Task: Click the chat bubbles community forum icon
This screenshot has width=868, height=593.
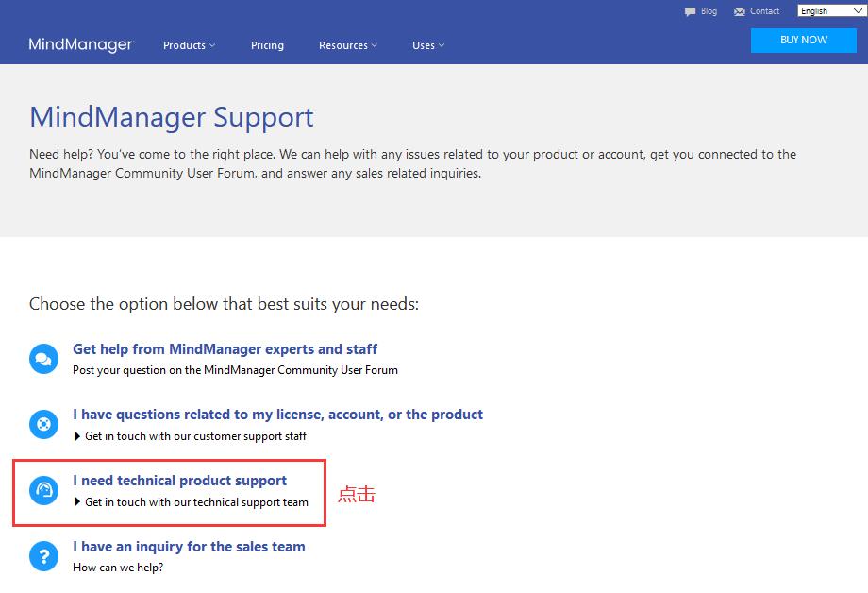Action: [x=43, y=359]
